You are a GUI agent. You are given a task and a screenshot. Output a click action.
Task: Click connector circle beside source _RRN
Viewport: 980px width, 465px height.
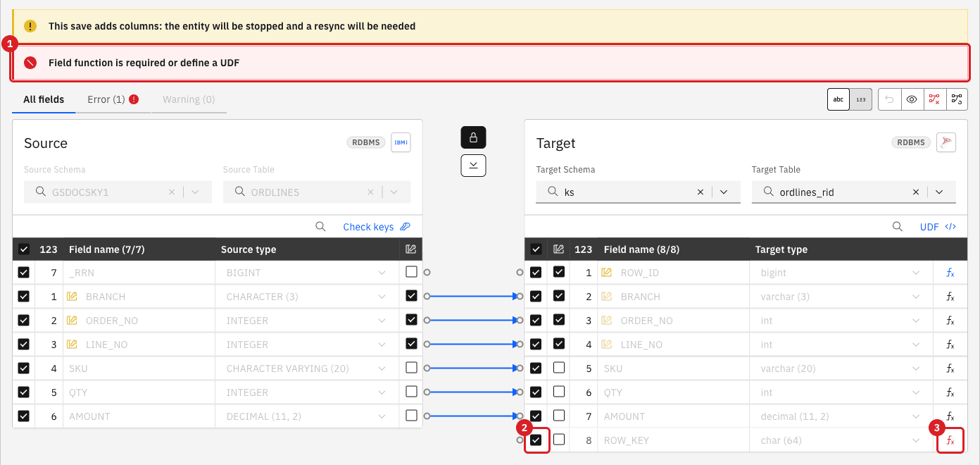pyautogui.click(x=427, y=272)
